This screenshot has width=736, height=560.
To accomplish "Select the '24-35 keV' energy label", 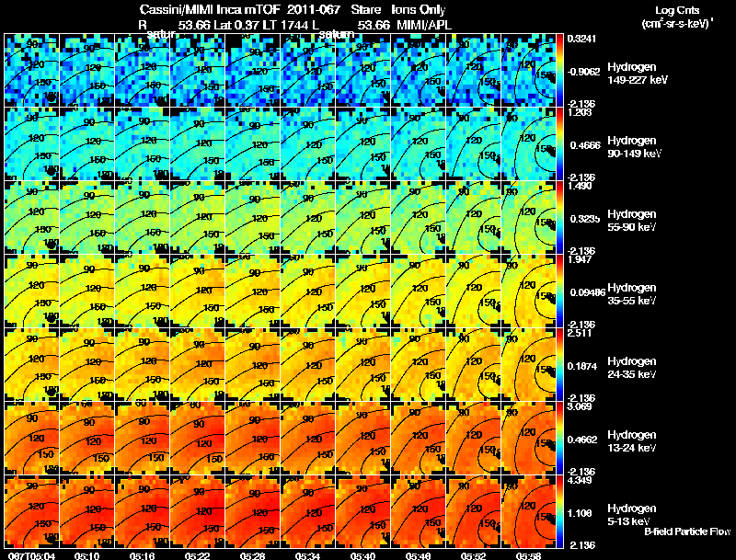I will [x=631, y=374].
